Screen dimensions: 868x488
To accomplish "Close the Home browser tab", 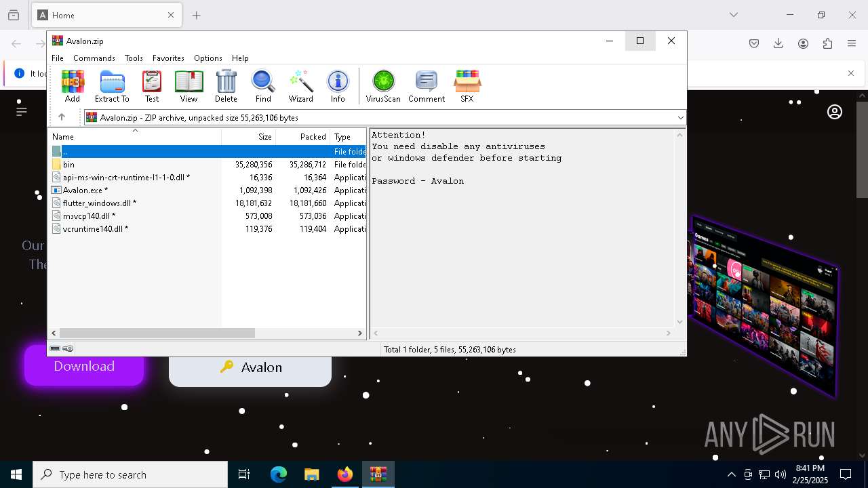I will (171, 15).
